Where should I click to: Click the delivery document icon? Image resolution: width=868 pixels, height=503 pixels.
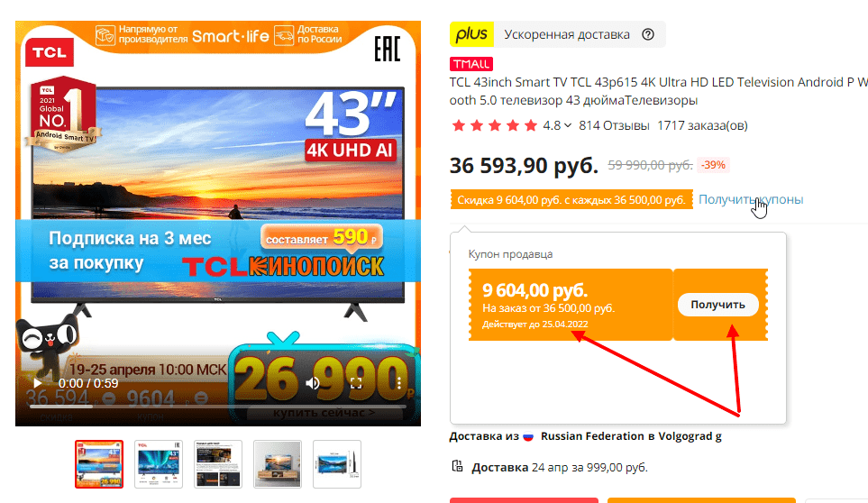pyautogui.click(x=457, y=466)
